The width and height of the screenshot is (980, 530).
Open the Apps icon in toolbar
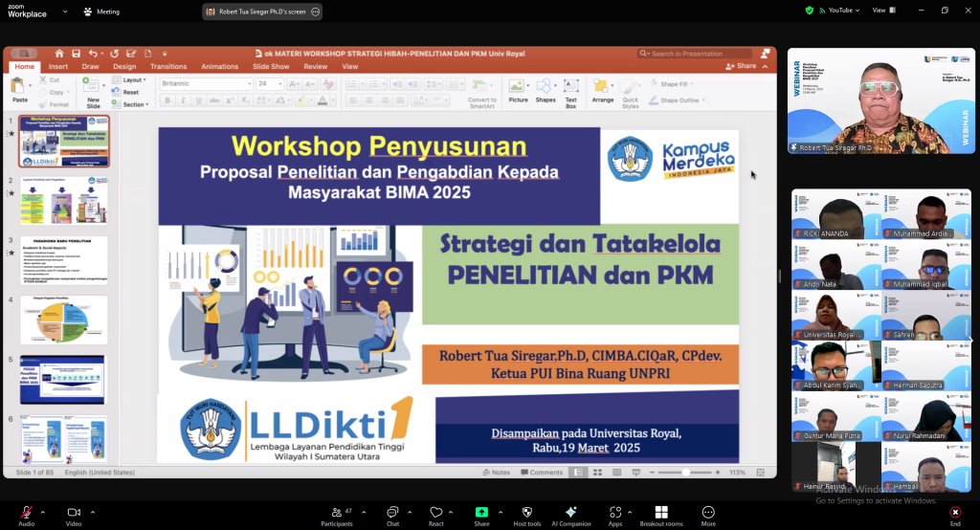pos(615,514)
